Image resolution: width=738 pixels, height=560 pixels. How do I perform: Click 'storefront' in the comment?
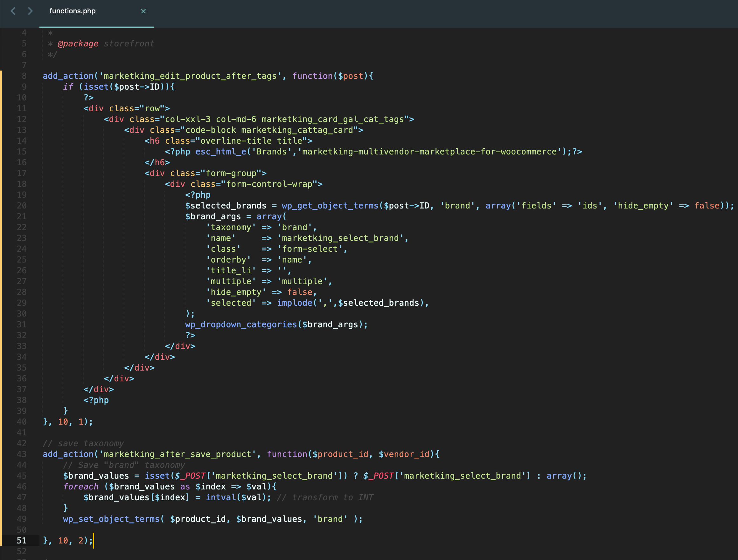pos(129,44)
